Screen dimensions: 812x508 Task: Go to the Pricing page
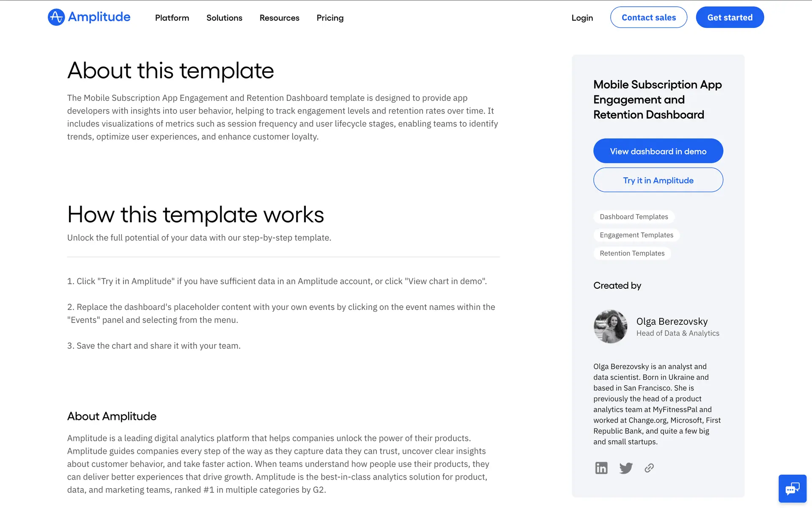click(x=330, y=18)
